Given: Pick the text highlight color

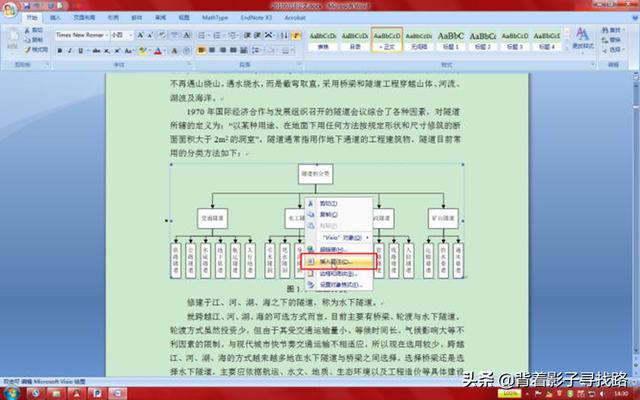Looking at the screenshot, I should click(x=142, y=51).
